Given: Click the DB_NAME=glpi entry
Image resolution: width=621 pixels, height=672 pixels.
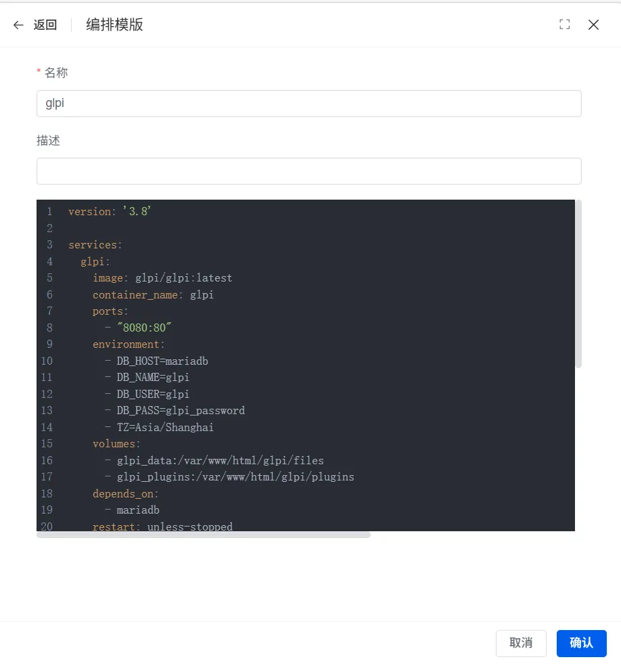Looking at the screenshot, I should tap(153, 378).
